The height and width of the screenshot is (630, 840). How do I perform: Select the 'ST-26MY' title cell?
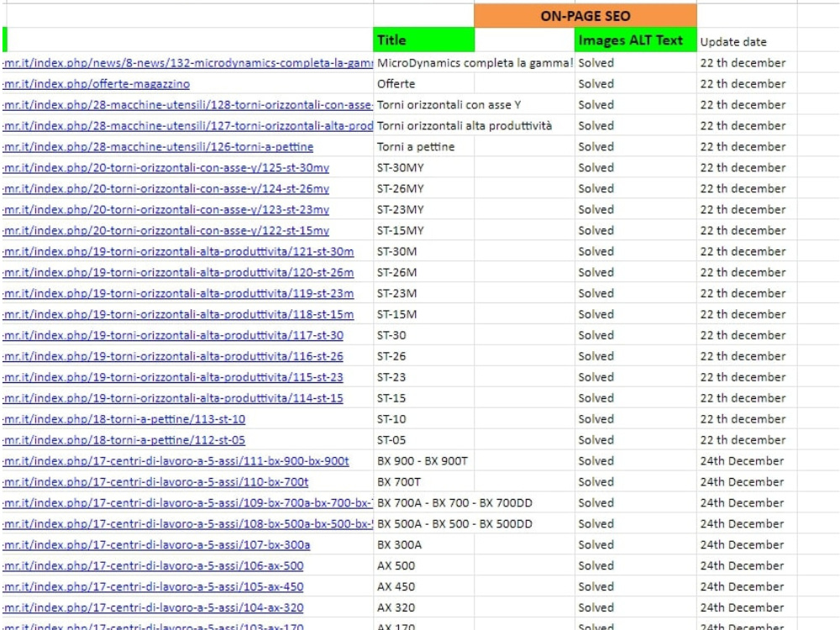[423, 188]
